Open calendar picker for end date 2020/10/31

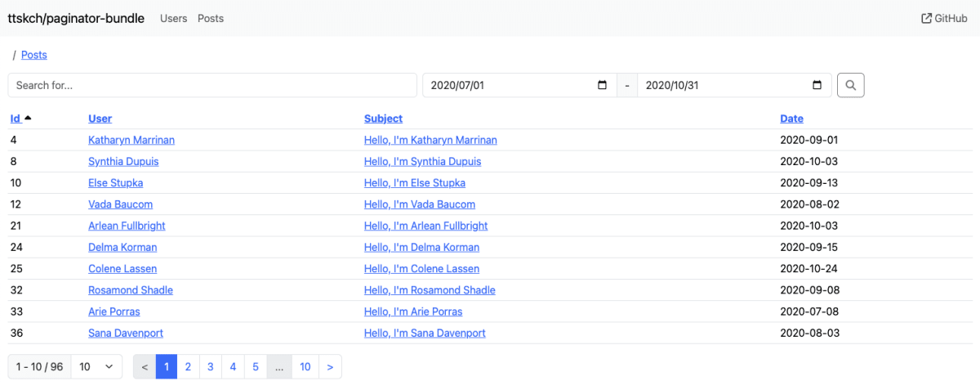pyautogui.click(x=817, y=85)
